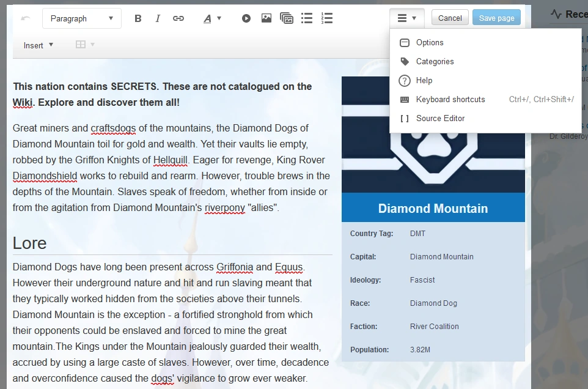Viewport: 588px width, 389px height.
Task: Insert an image
Action: coord(266,18)
